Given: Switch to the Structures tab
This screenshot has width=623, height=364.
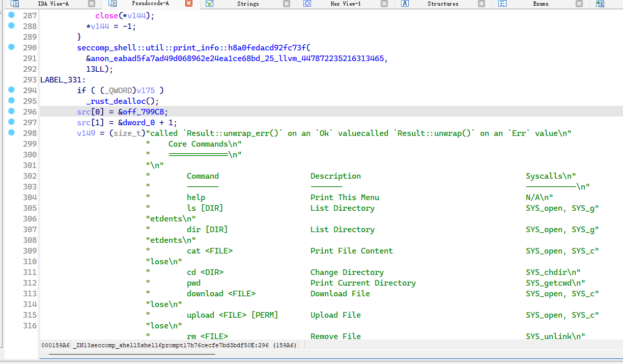Looking at the screenshot, I should pyautogui.click(x=442, y=4).
